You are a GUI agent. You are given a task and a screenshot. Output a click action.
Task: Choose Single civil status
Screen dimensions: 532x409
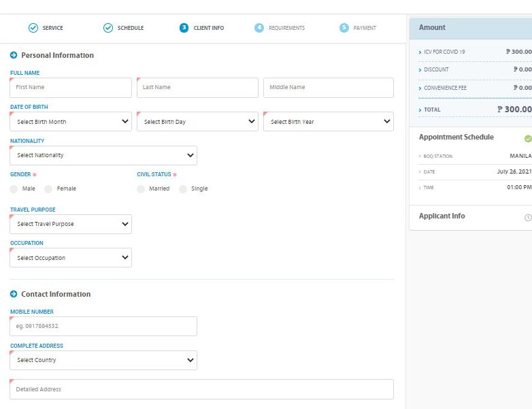tap(183, 189)
